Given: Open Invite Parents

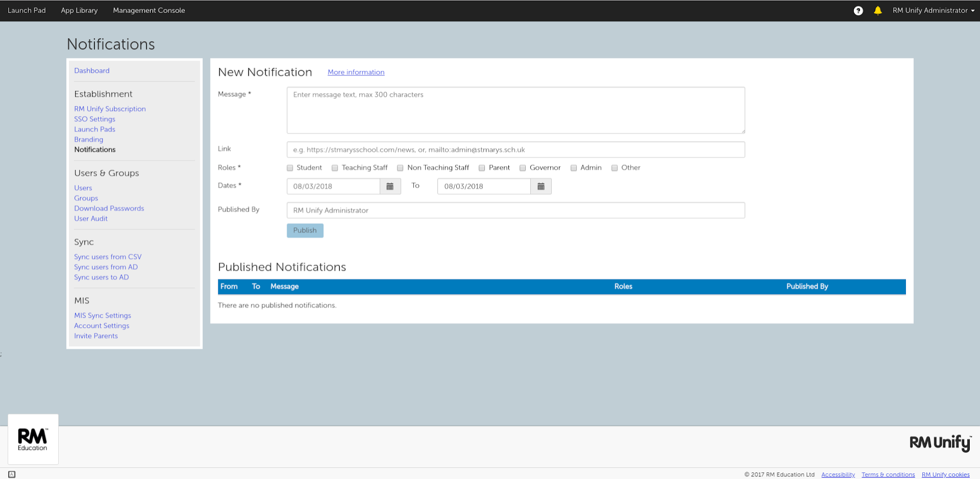Looking at the screenshot, I should point(96,336).
